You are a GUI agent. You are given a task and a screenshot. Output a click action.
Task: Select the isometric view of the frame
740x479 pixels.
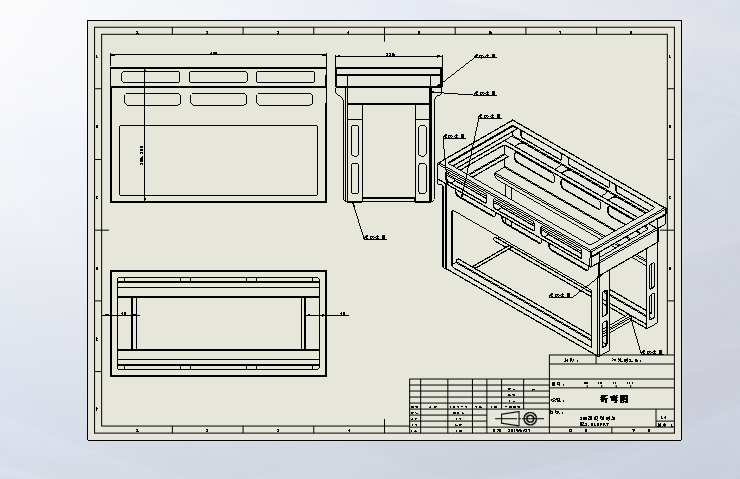coord(553,238)
